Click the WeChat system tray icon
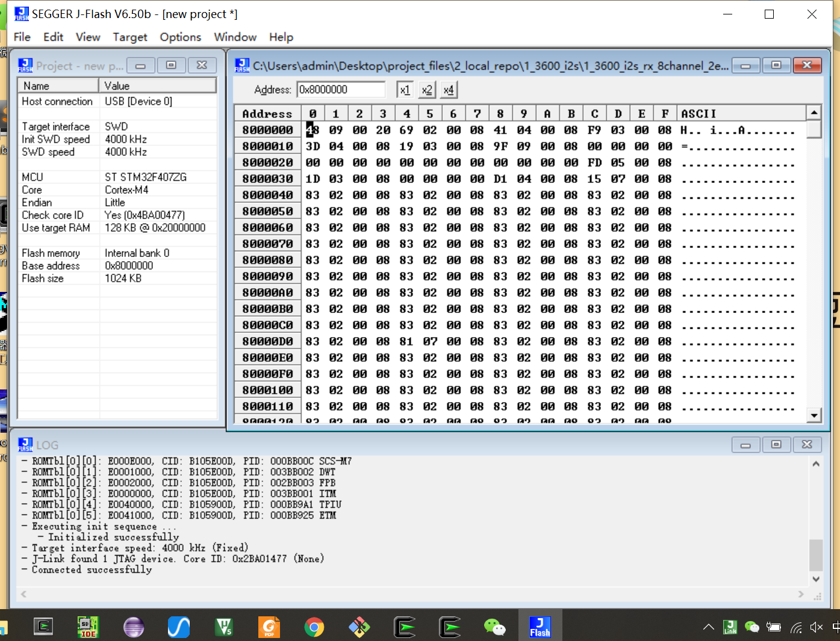Viewport: 840px width, 641px height. point(752,627)
